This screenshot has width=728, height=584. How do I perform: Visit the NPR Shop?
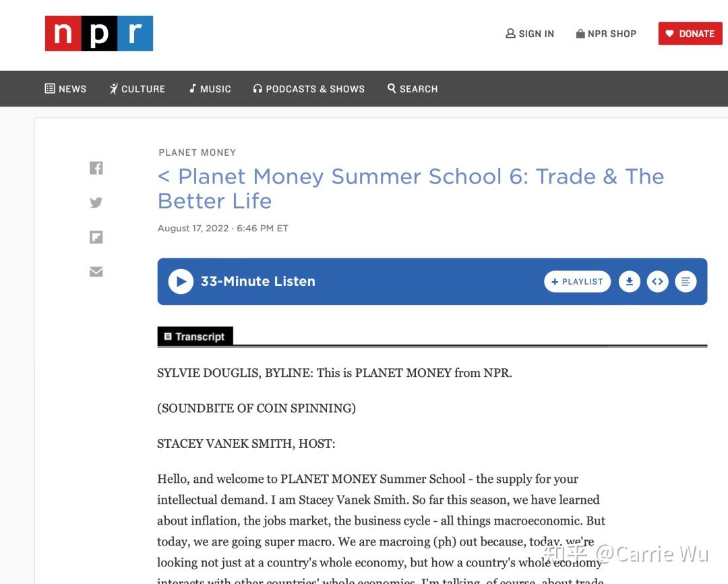pos(606,33)
